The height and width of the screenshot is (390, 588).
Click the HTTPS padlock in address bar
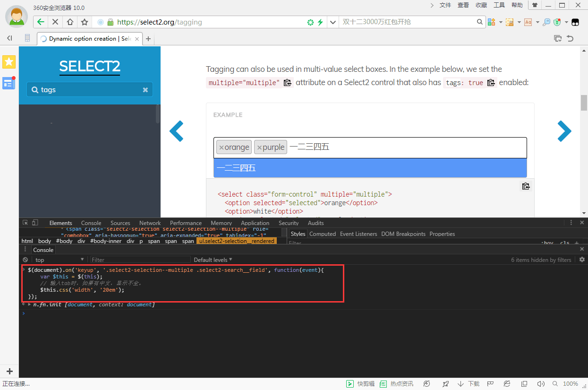(110, 22)
